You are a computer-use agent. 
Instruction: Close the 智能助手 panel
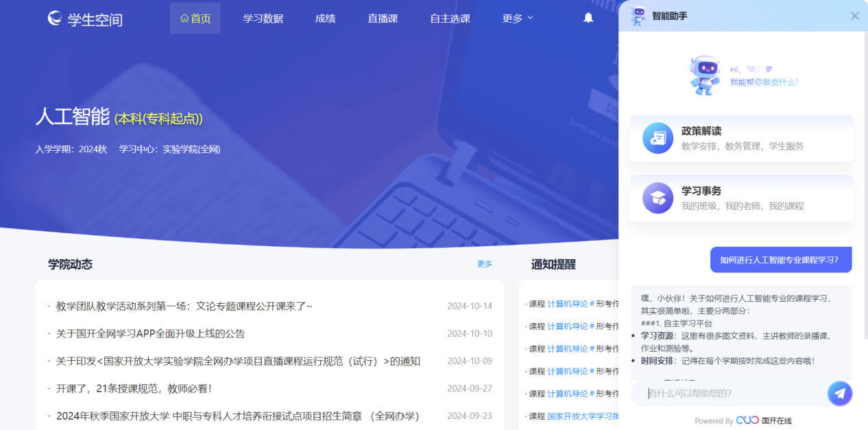tap(854, 16)
